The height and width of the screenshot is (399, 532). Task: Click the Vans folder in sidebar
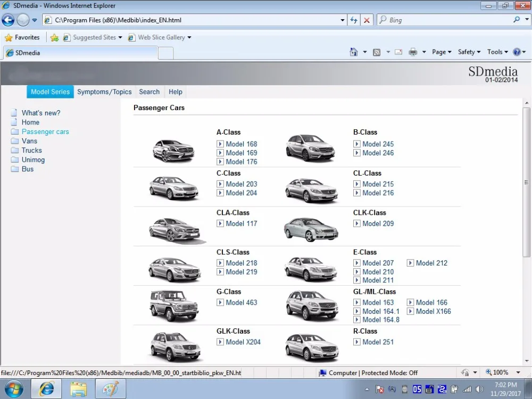(x=29, y=141)
